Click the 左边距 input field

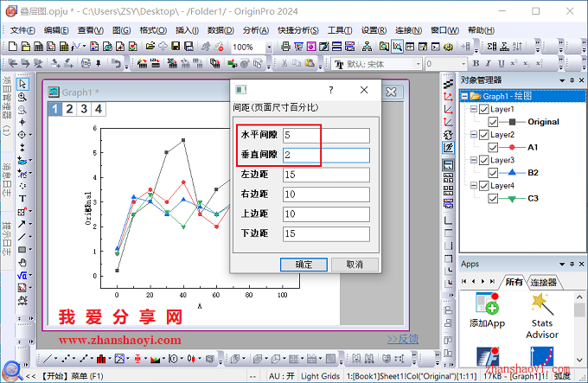[326, 175]
